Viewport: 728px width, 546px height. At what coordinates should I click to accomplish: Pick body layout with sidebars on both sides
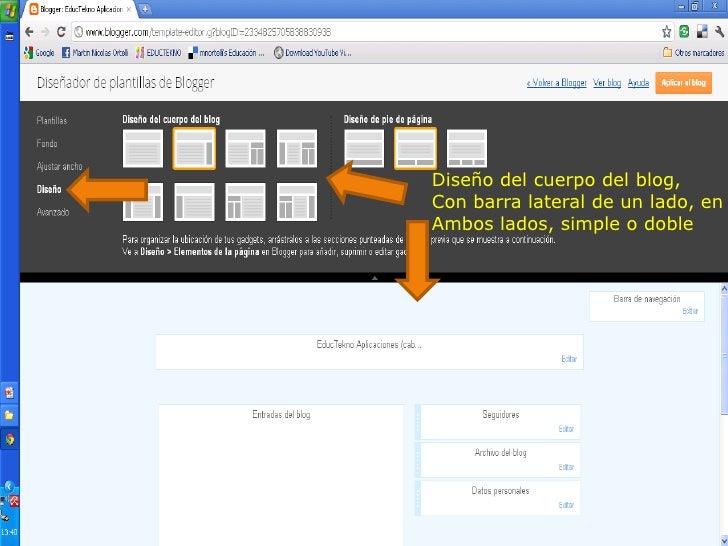coord(143,202)
